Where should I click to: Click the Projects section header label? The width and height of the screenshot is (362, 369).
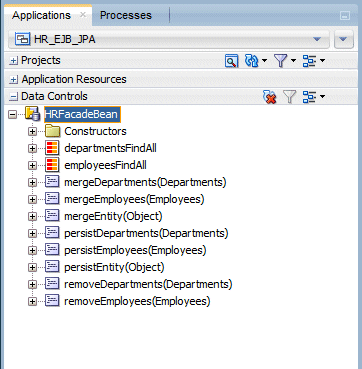pos(41,61)
